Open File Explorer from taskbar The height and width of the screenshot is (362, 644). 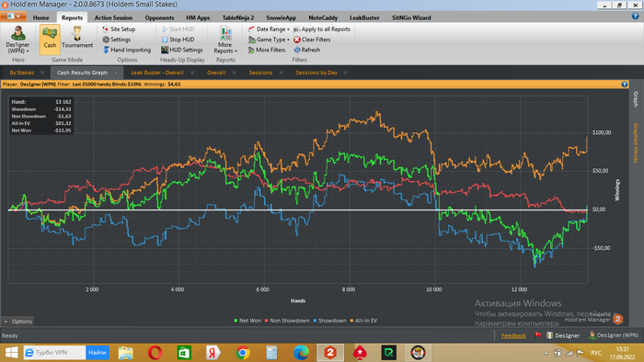126,353
